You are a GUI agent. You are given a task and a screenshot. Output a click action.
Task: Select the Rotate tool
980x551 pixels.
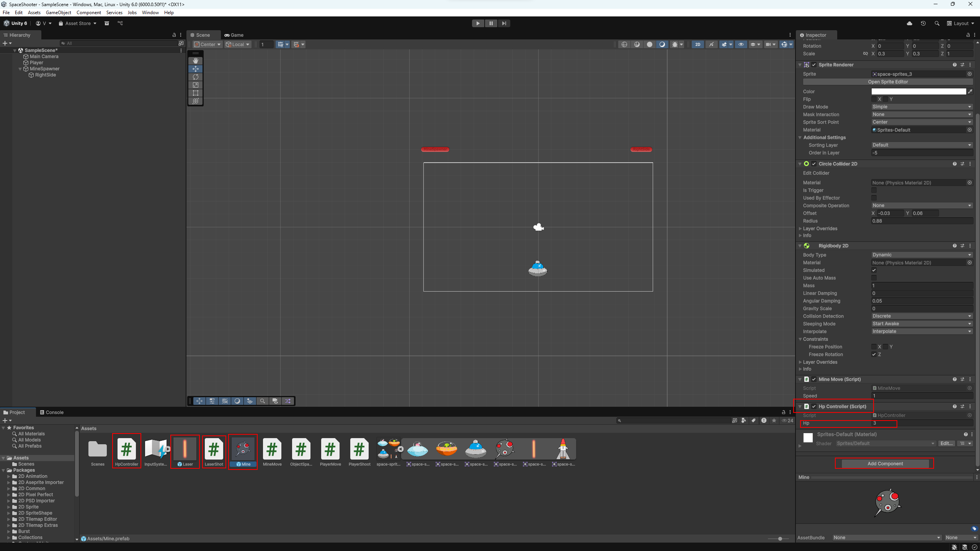pos(196,77)
